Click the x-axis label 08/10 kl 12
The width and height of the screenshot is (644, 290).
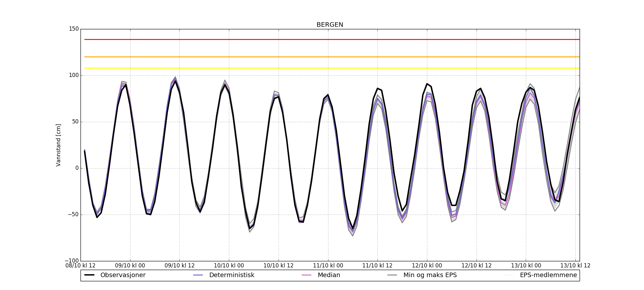coord(80,266)
